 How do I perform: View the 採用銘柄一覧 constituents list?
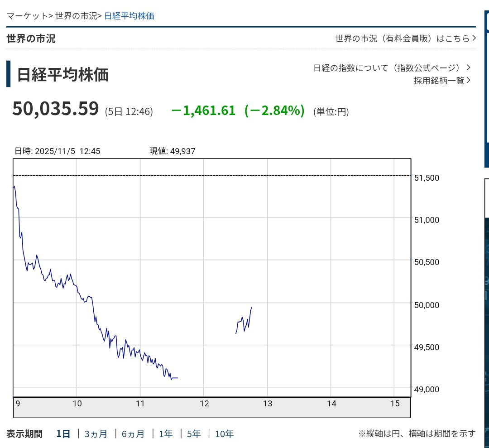pos(438,81)
